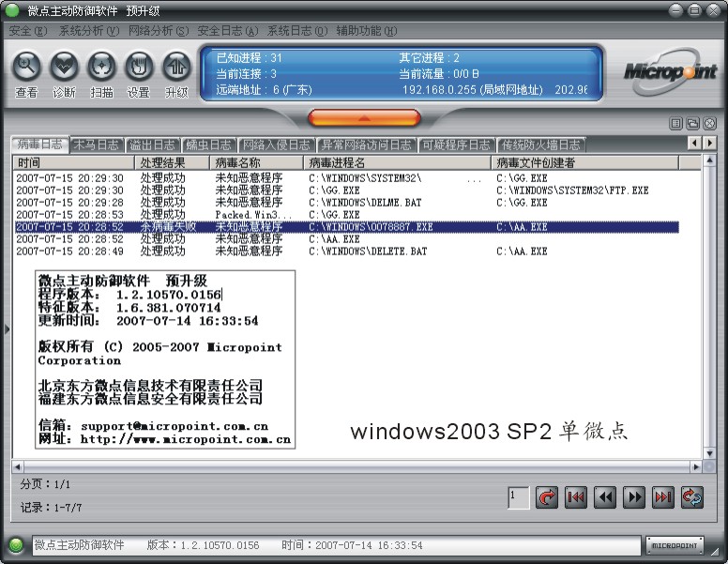Select the 20:29:28 DELME.BAT log row
The height and width of the screenshot is (564, 728).
click(346, 203)
